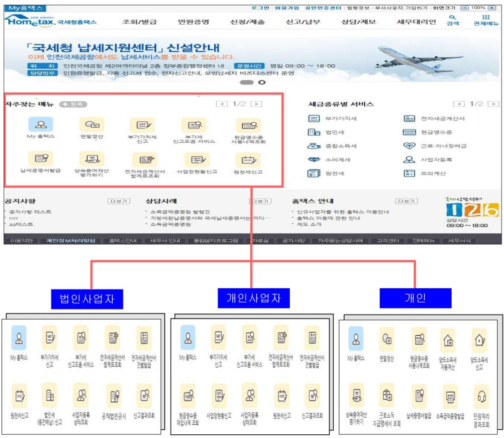Open '신규사업자를 위한 홈택스 이용안내' item
504x438 pixels.
(x=343, y=212)
